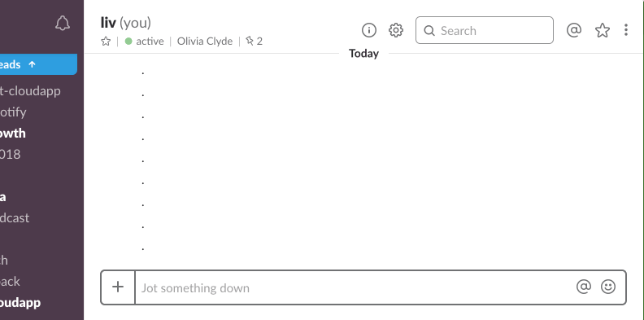644x320 pixels.
Task: Open starred items from header
Action: 602,30
